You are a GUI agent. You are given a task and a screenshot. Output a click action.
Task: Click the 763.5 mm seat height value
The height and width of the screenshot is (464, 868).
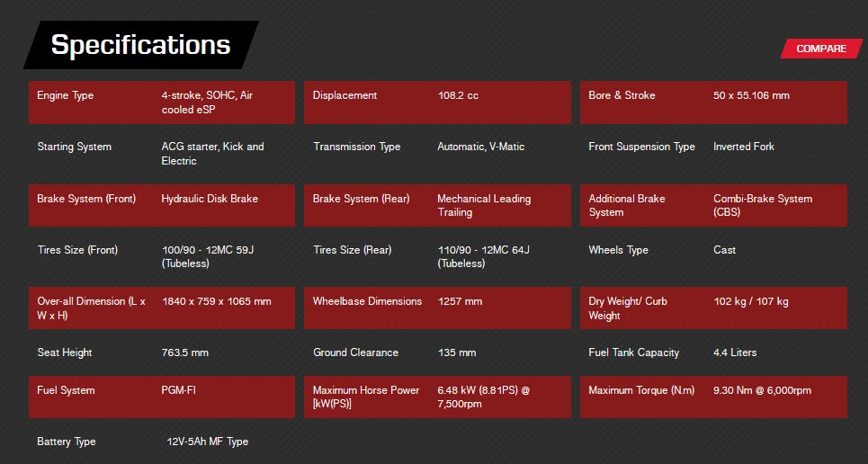[184, 352]
